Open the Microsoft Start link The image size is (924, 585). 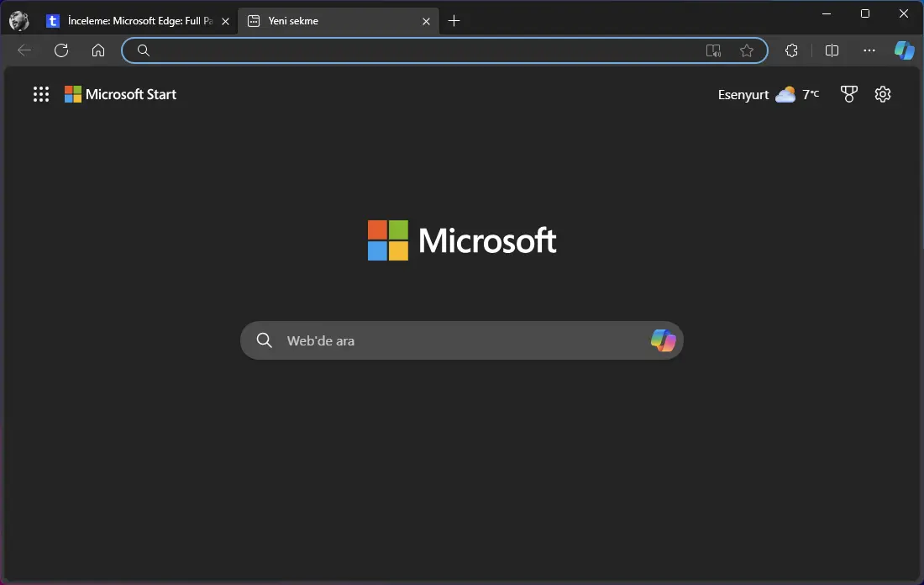click(120, 94)
